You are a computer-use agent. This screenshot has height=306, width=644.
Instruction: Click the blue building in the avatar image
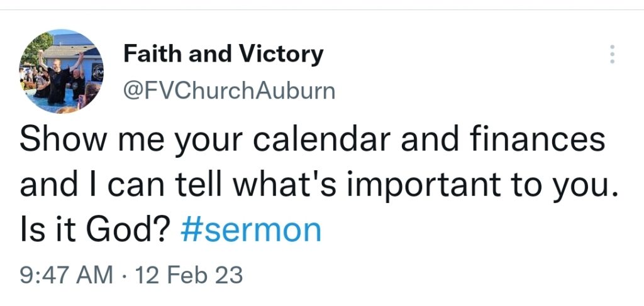coord(72,52)
